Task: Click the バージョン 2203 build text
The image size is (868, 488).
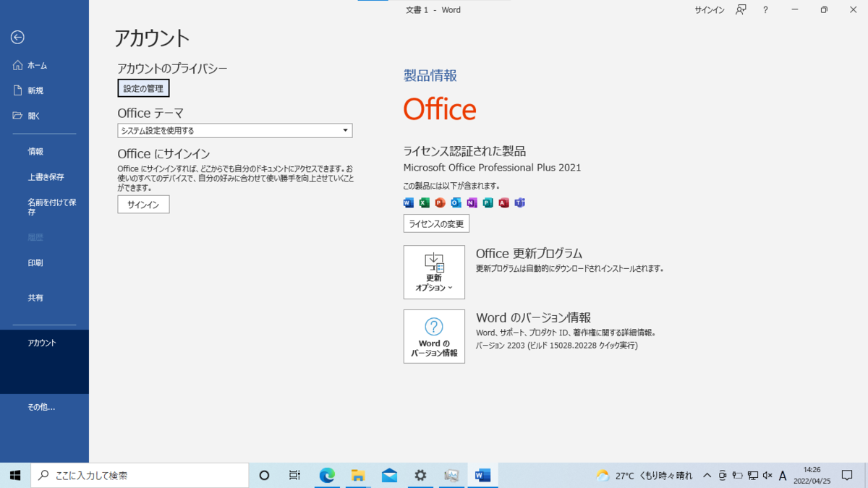Action: (x=557, y=346)
